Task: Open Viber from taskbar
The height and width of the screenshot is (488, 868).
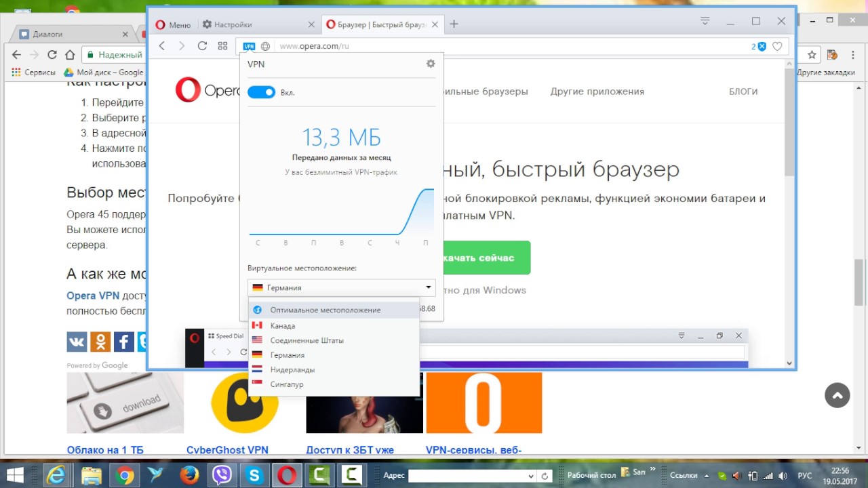Action: point(222,476)
